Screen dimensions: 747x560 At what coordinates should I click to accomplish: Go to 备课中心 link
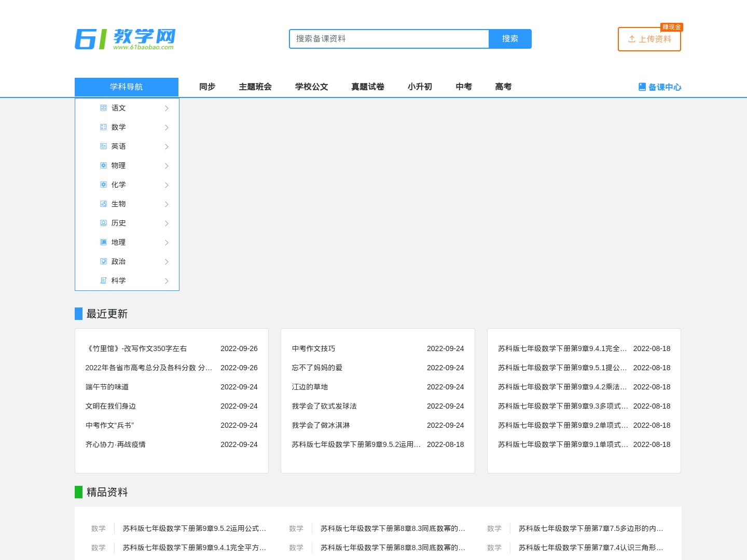659,87
